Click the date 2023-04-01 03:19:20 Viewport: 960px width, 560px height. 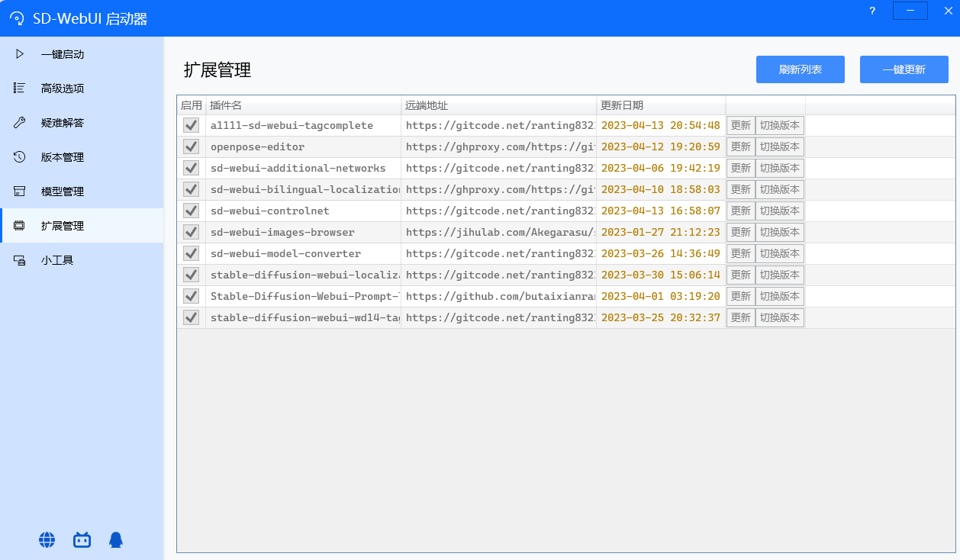pyautogui.click(x=661, y=296)
